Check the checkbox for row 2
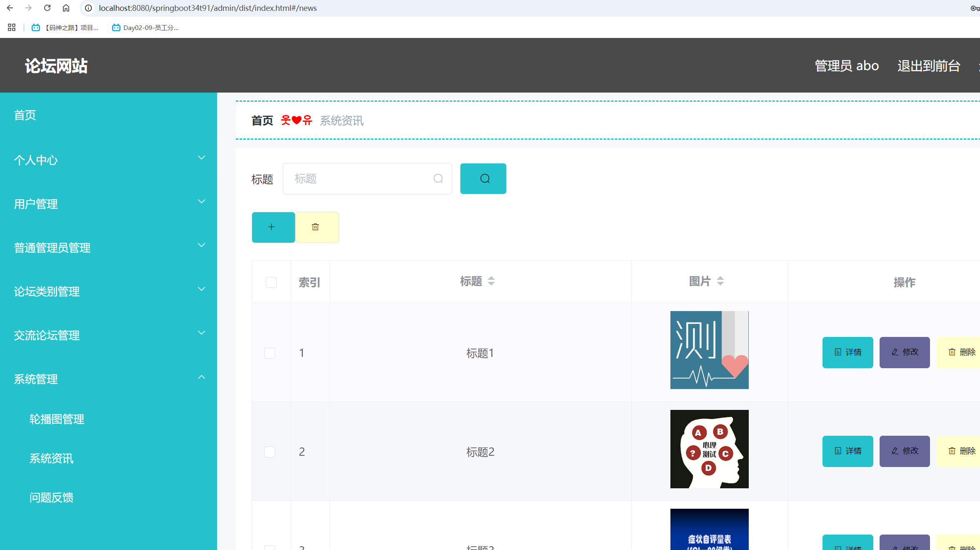The width and height of the screenshot is (980, 550). pos(270,452)
